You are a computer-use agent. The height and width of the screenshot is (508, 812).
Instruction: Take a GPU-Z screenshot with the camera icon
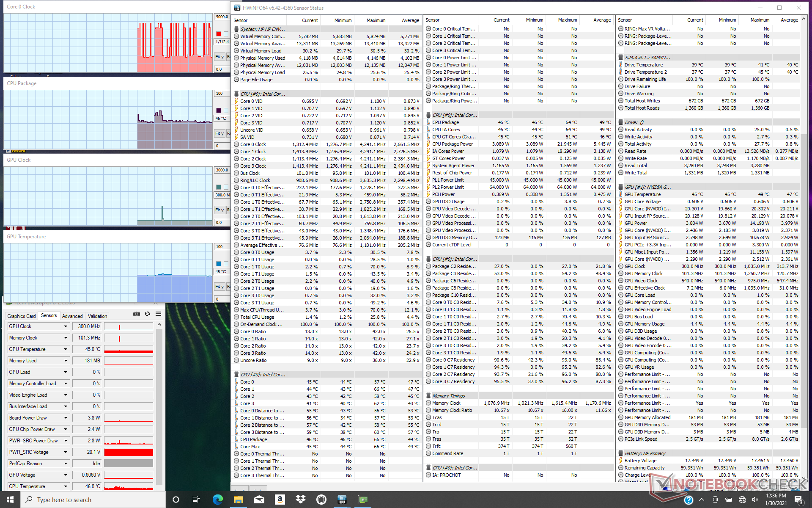[x=136, y=314]
